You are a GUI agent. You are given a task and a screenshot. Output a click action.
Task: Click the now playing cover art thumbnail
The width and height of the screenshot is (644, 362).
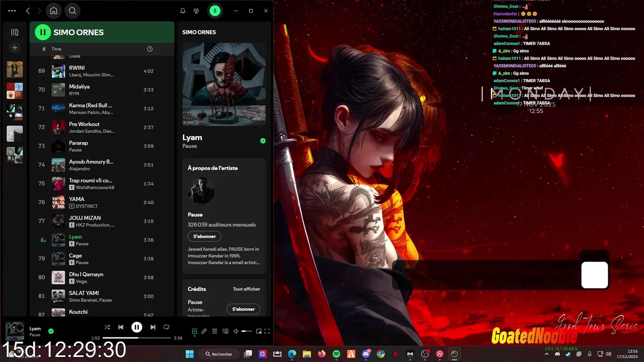click(x=15, y=331)
